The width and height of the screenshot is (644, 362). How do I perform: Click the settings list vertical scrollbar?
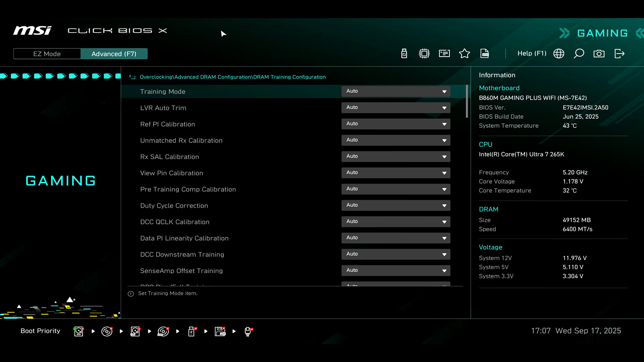coord(467,101)
